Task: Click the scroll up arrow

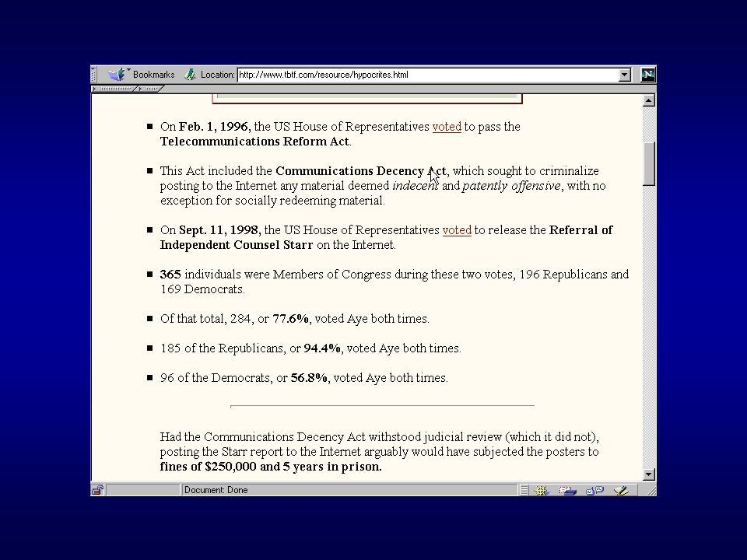Action: click(648, 100)
